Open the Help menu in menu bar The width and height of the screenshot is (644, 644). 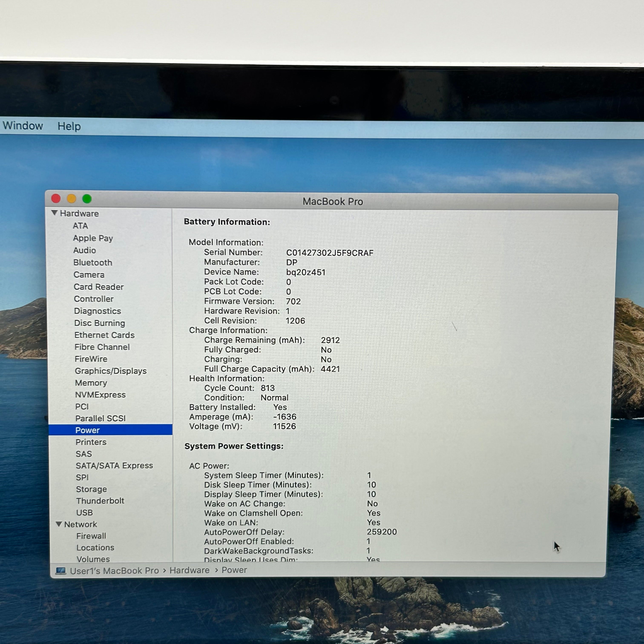click(69, 126)
